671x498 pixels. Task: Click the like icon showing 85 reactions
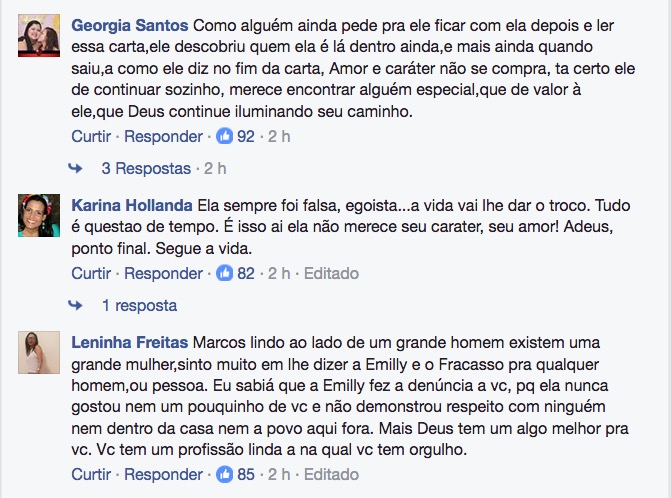pos(224,474)
